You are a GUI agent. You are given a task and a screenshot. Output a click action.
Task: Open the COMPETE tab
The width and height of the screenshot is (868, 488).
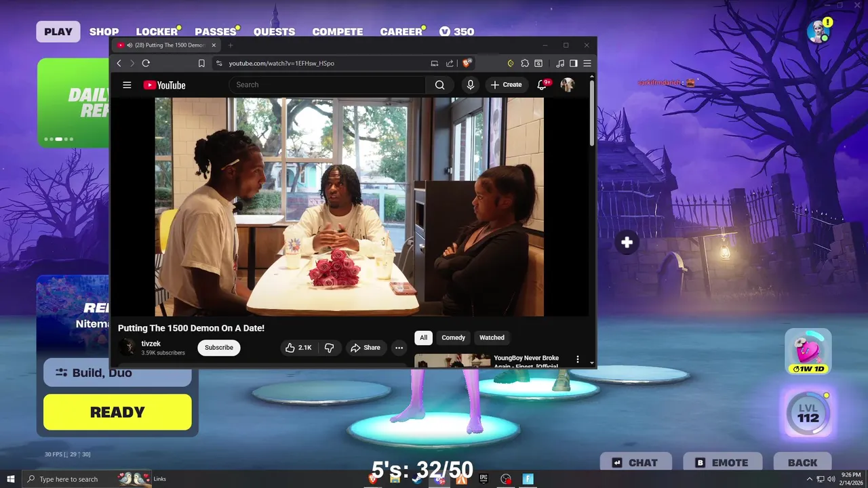tap(337, 32)
